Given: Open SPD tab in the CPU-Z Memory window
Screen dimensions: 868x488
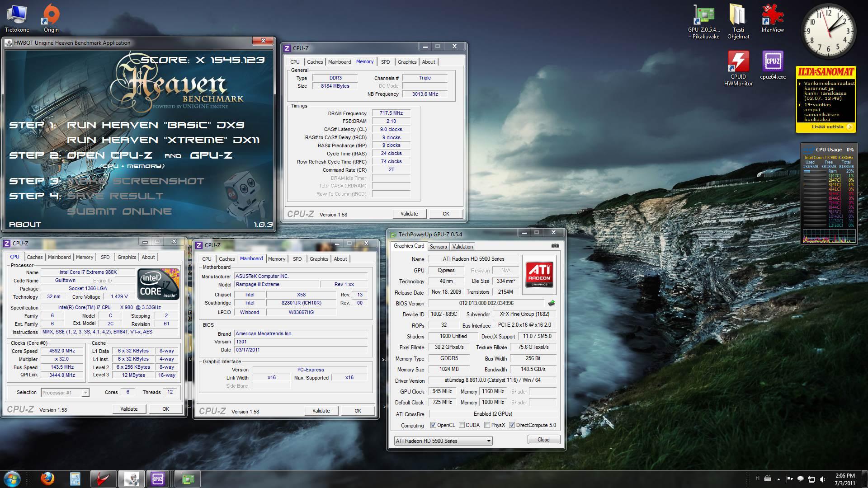Looking at the screenshot, I should click(385, 62).
